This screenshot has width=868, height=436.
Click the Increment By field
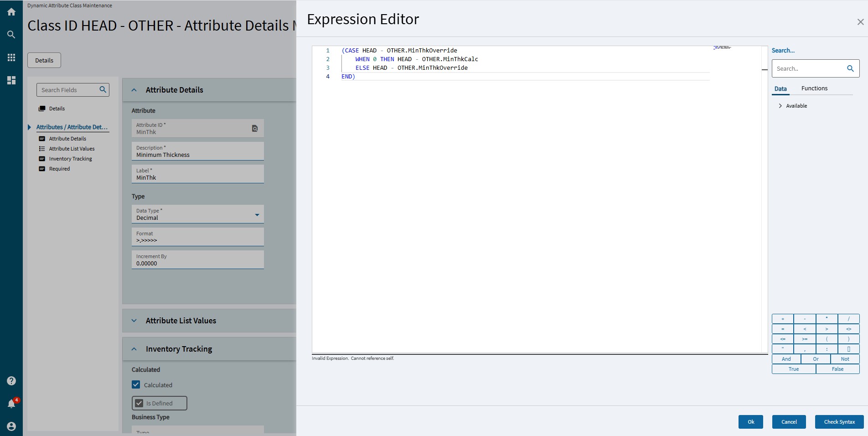point(198,260)
